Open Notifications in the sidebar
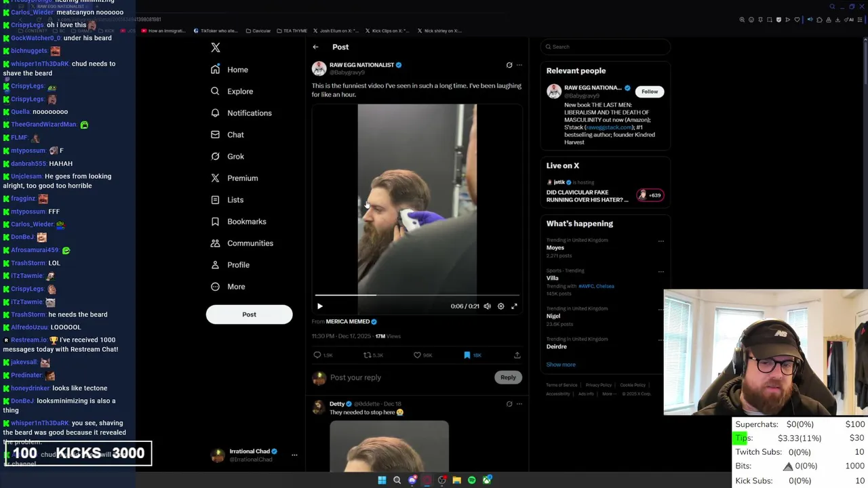Viewport: 868px width, 488px height. (241, 113)
